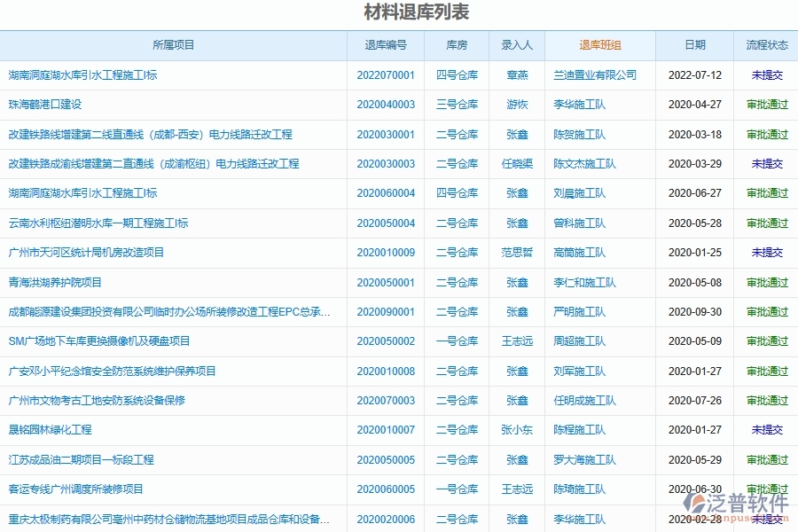The width and height of the screenshot is (798, 532).
Task: Open return record 2020030001
Action: (384, 134)
